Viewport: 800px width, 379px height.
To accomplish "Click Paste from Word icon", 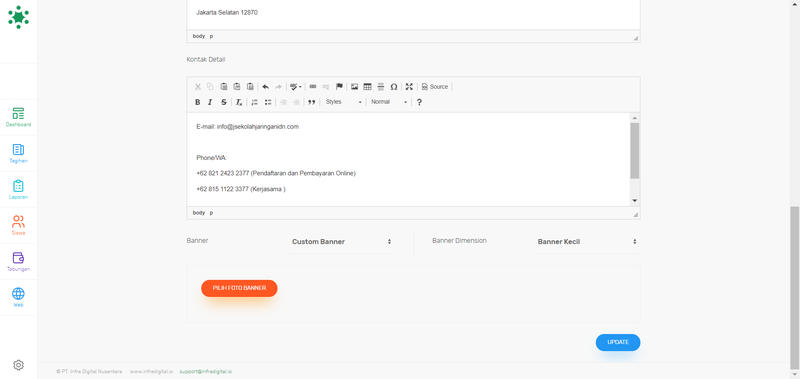I will tap(250, 87).
